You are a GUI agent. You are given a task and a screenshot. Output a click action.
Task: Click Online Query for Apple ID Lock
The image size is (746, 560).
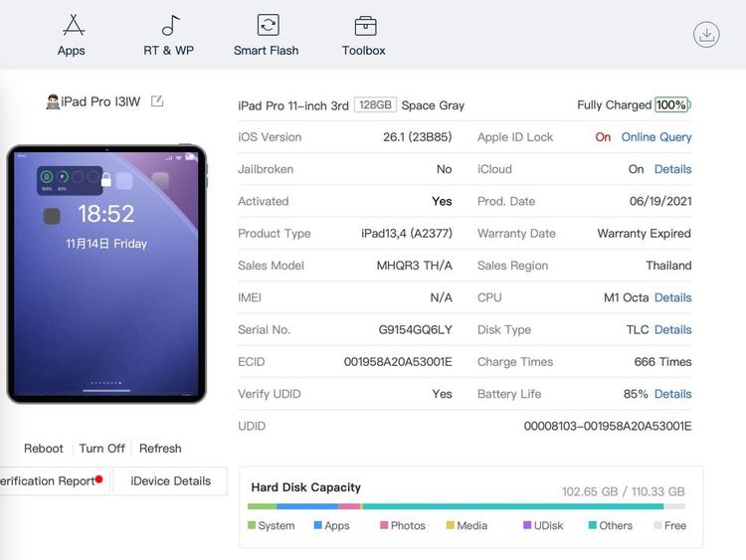(x=656, y=137)
